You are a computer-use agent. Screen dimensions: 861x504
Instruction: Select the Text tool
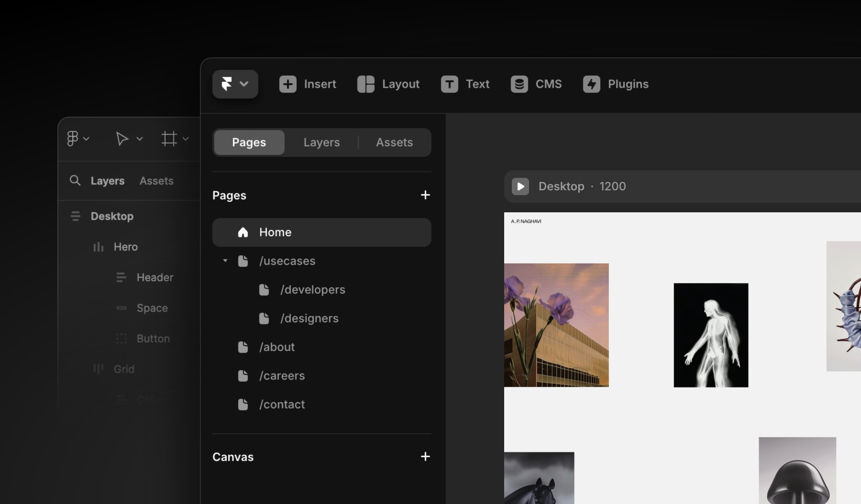click(465, 84)
